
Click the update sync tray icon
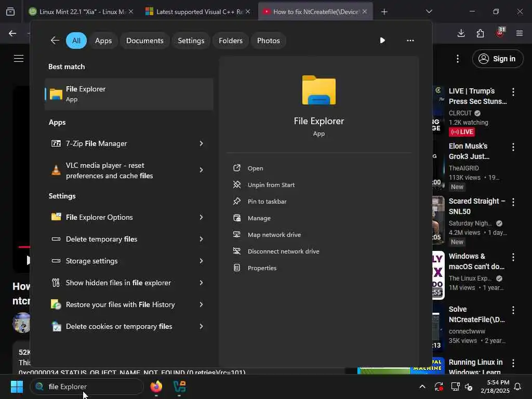point(438,387)
